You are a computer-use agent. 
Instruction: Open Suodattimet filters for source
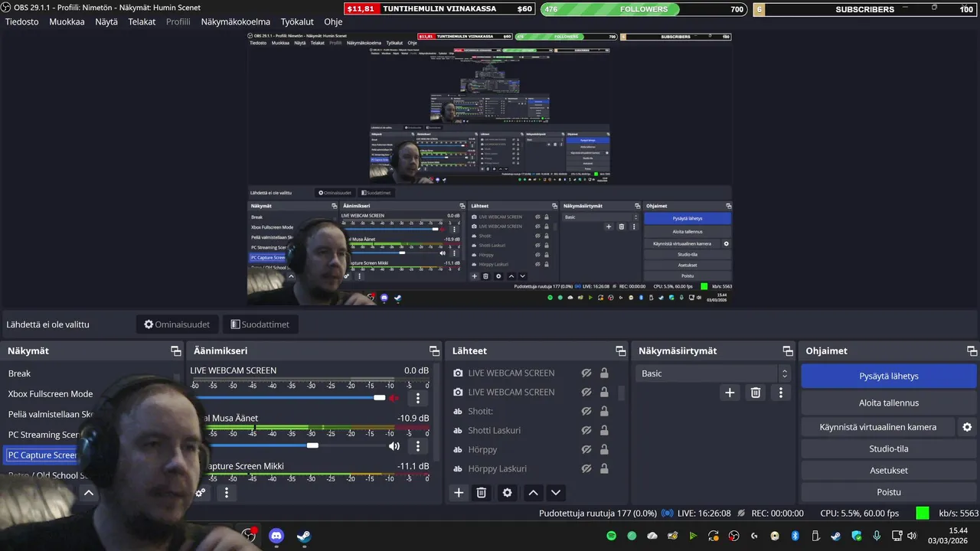(260, 324)
